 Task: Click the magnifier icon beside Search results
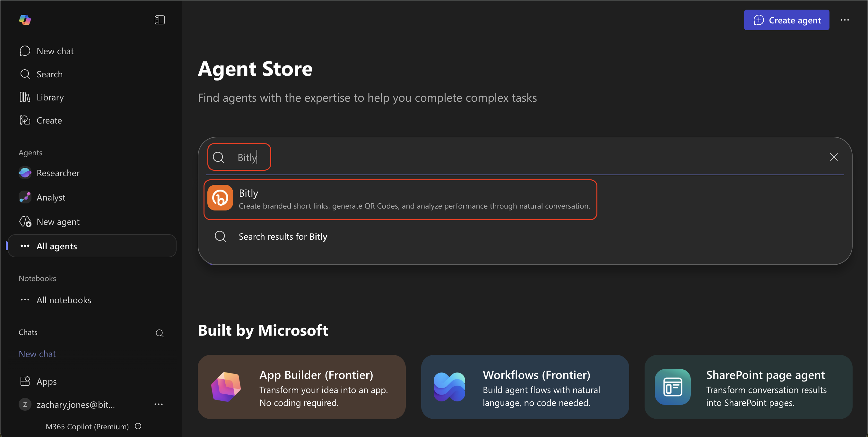pos(221,237)
